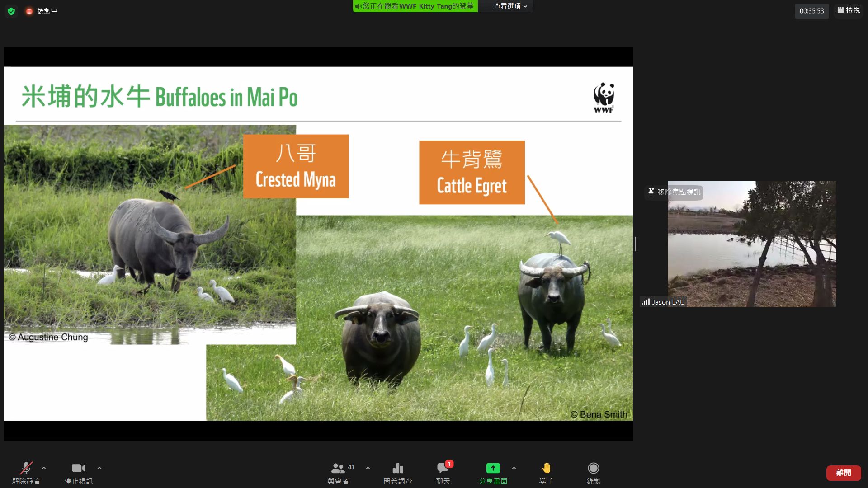Open the polls button

pos(398,473)
